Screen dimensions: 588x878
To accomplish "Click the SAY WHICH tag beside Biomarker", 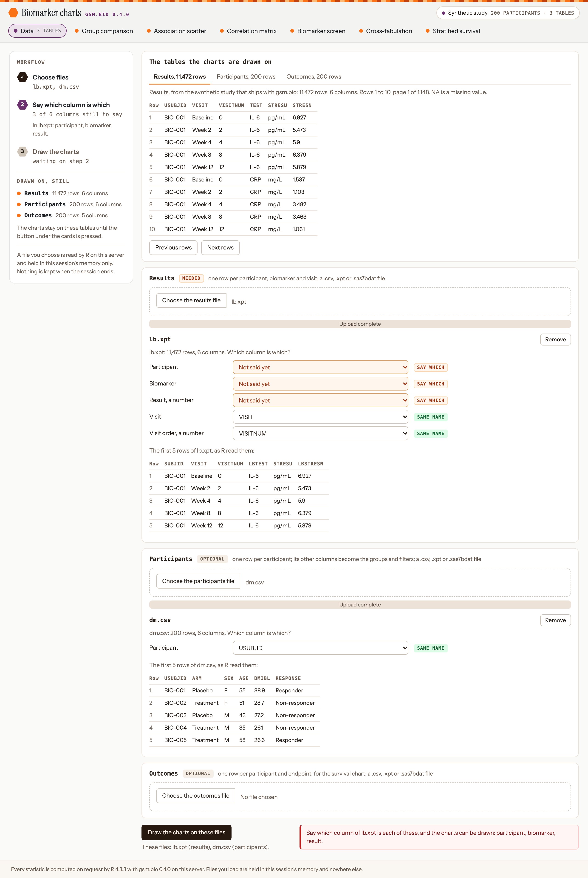I will click(x=430, y=384).
